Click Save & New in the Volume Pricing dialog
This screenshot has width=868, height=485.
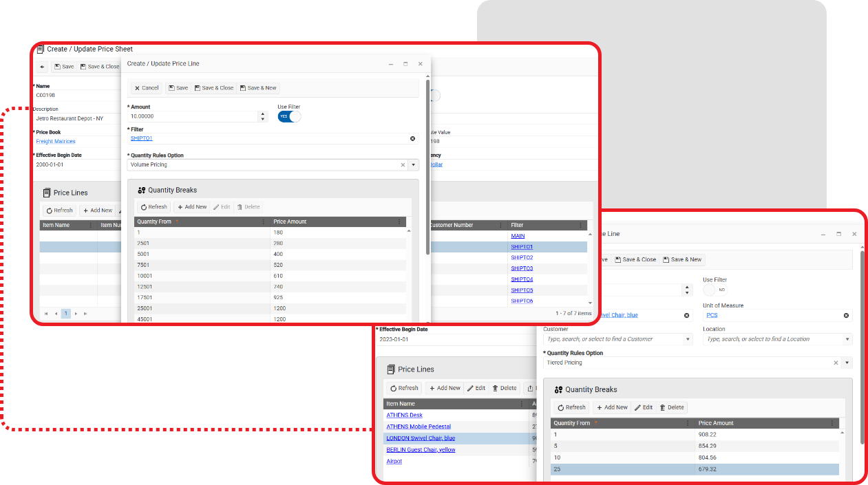259,88
